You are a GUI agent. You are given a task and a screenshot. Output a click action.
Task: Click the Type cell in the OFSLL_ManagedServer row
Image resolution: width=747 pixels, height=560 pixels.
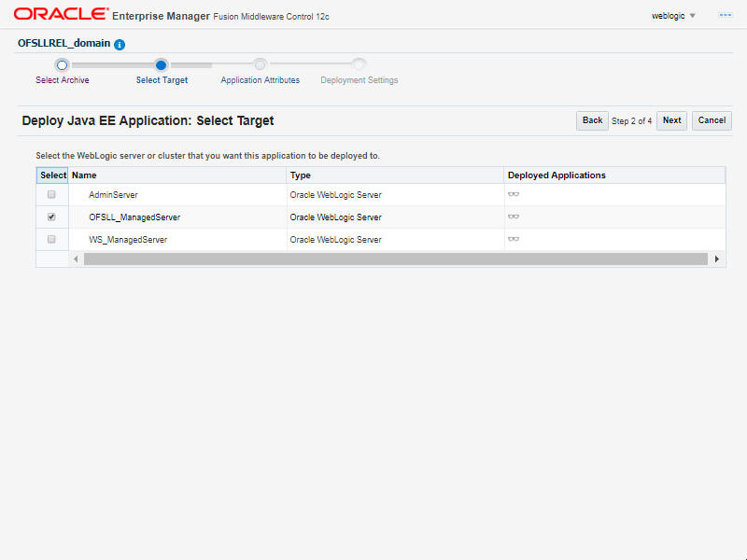point(395,217)
